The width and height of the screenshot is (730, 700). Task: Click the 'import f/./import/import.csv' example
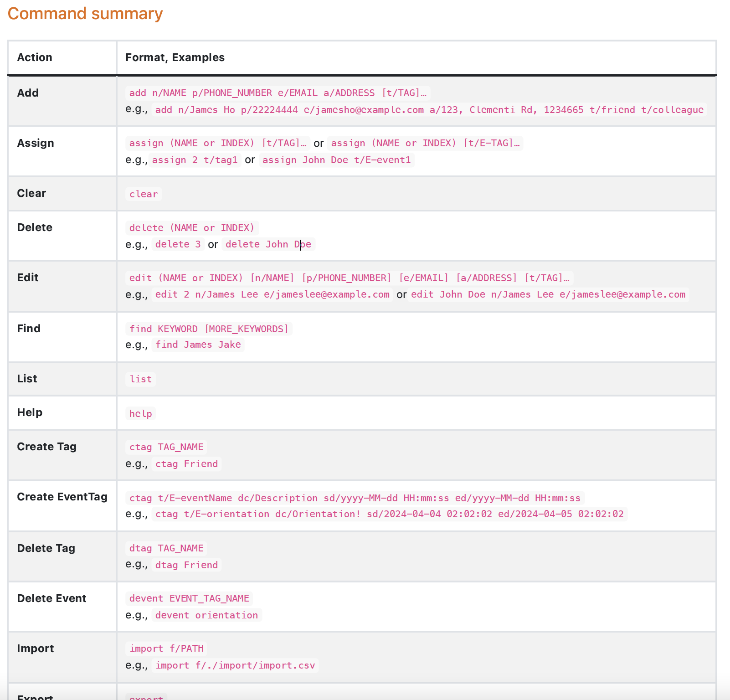coord(236,665)
